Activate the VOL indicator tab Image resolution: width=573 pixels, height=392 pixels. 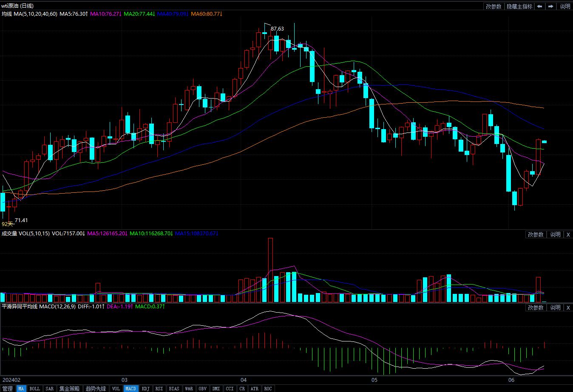(x=116, y=389)
